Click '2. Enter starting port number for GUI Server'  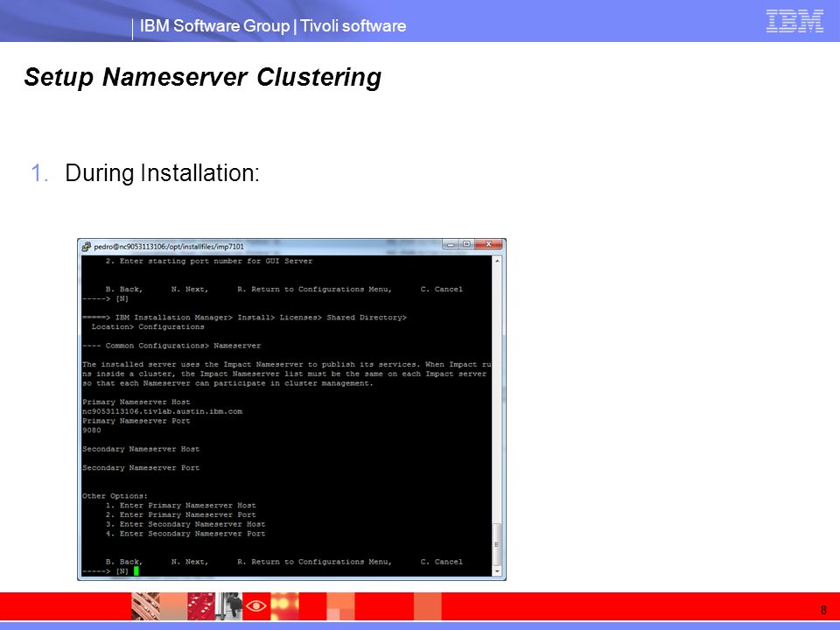(209, 261)
